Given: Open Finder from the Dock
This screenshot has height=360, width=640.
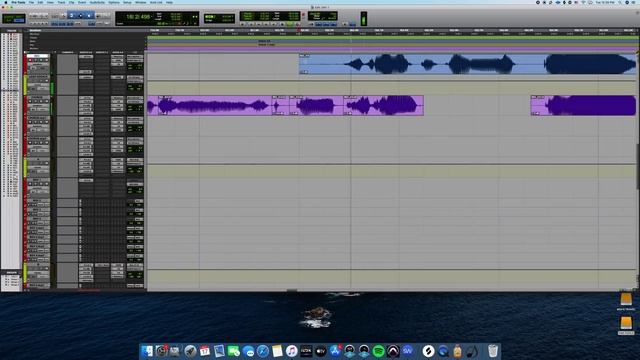Looking at the screenshot, I should point(147,351).
